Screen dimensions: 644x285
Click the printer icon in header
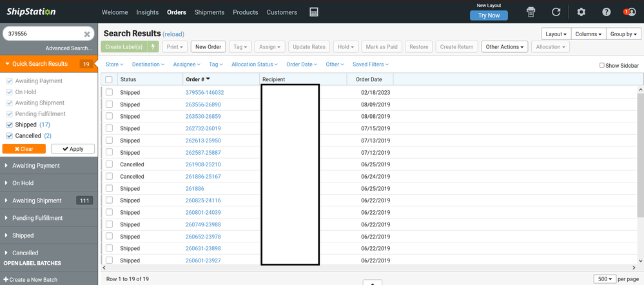coord(531,12)
